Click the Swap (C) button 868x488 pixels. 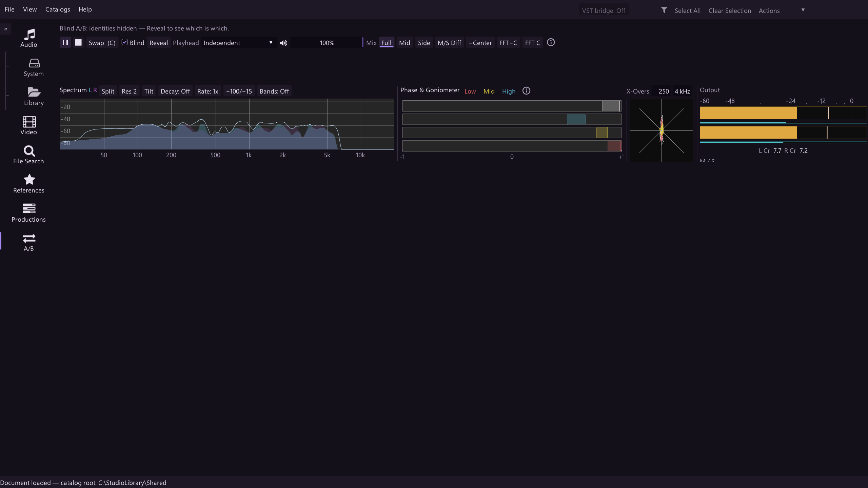102,43
